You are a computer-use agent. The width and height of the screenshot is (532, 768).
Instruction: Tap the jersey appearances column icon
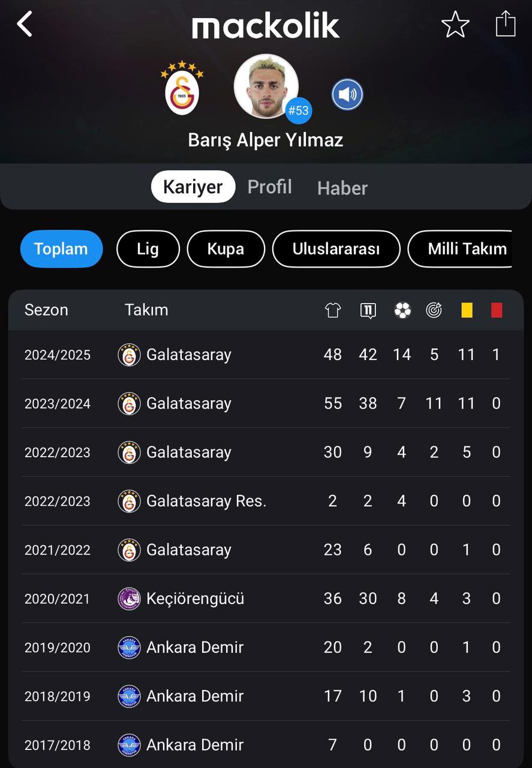333,310
